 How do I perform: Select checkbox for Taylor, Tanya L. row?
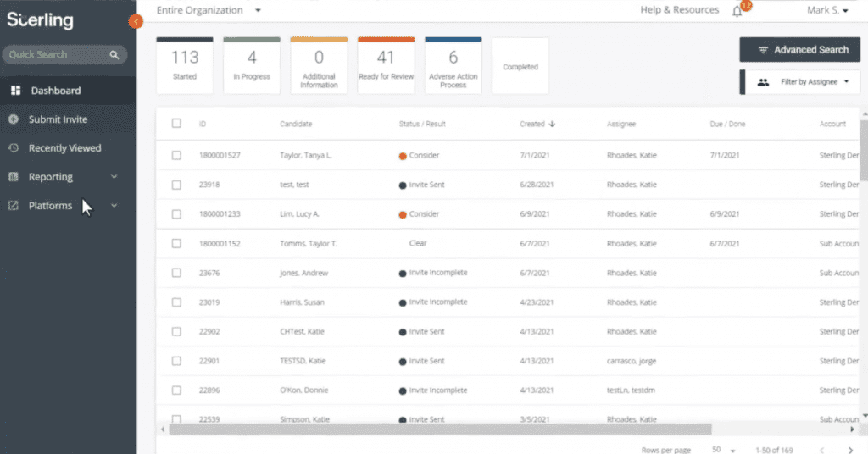[x=176, y=156]
